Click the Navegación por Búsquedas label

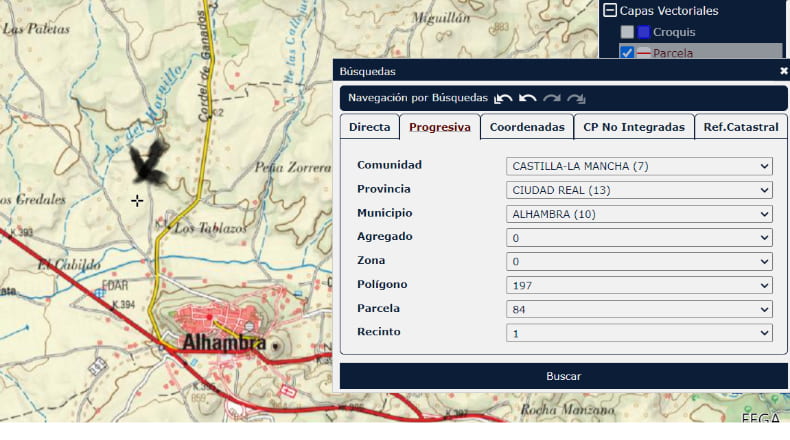[418, 98]
